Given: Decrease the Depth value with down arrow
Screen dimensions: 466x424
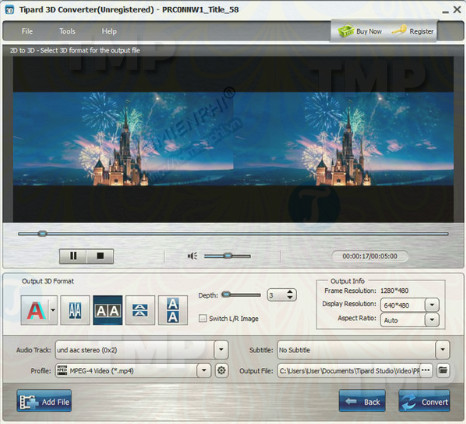Looking at the screenshot, I should coord(290,298).
